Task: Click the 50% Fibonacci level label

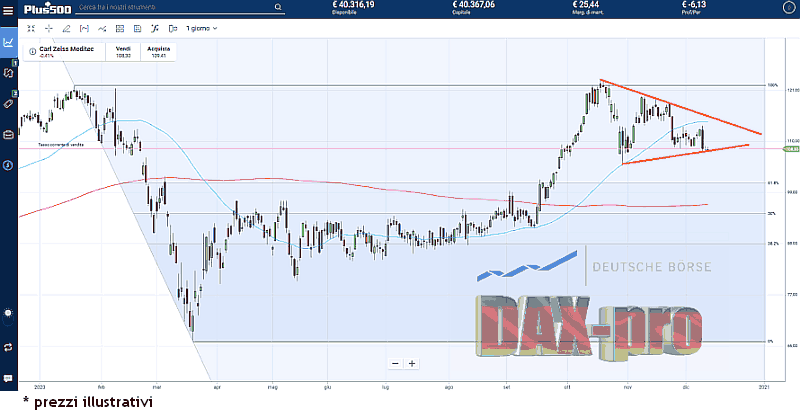Action: pos(772,213)
